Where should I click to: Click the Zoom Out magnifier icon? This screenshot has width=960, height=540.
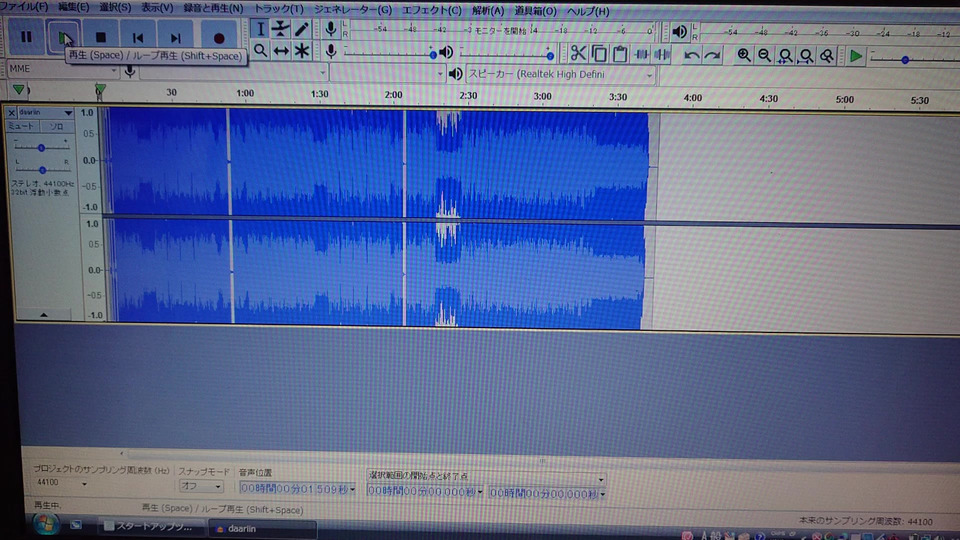[764, 56]
